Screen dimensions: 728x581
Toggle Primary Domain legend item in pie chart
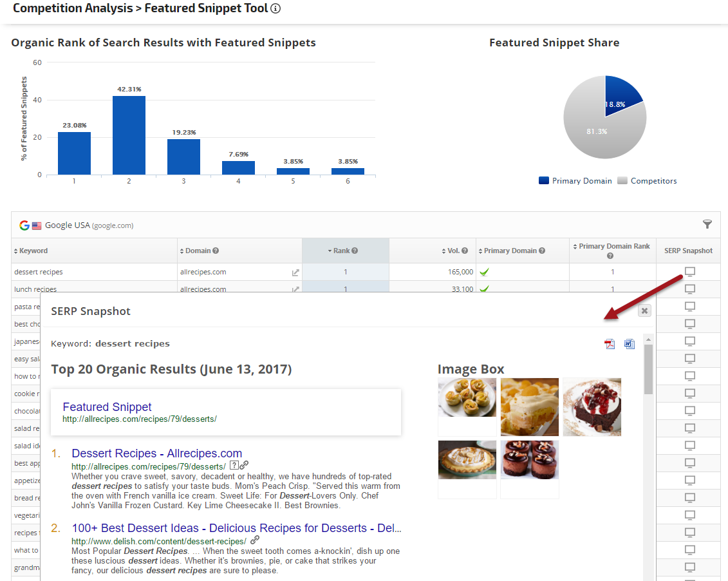click(575, 181)
